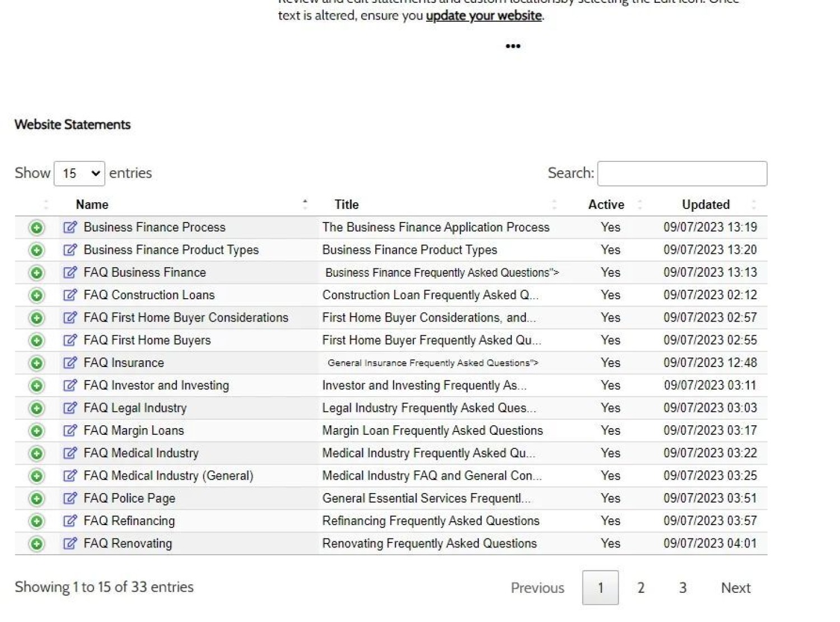Jump to page 3 of statements
840x622 pixels.
coord(683,587)
